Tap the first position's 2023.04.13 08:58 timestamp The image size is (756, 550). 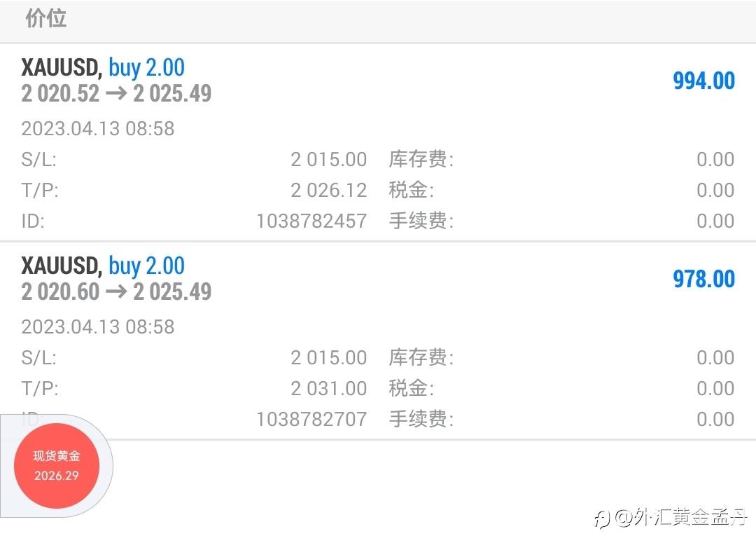pos(98,128)
